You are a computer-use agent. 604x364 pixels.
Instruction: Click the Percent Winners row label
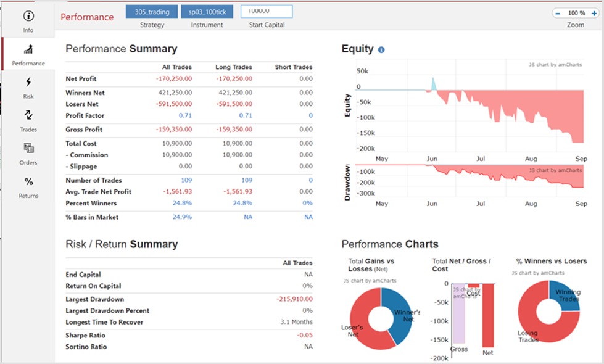pyautogui.click(x=91, y=204)
